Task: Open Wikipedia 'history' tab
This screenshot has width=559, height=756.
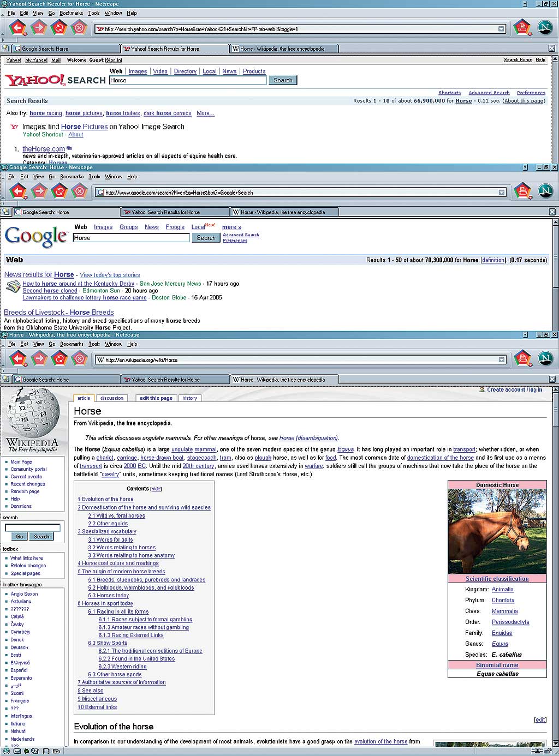Action: click(x=190, y=398)
